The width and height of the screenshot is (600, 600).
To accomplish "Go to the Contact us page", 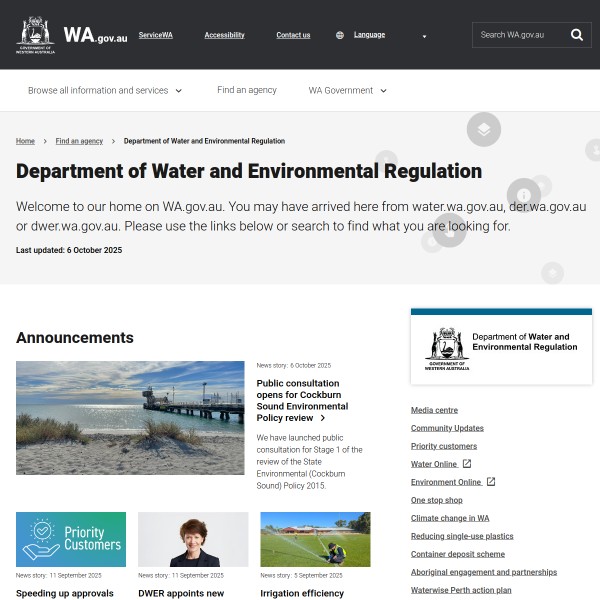I will click(293, 35).
